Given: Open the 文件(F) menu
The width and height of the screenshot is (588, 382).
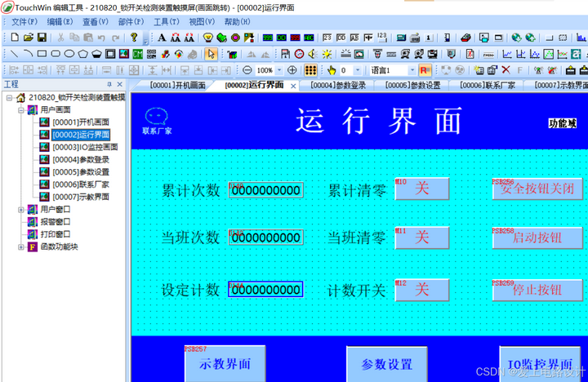Looking at the screenshot, I should coord(24,22).
